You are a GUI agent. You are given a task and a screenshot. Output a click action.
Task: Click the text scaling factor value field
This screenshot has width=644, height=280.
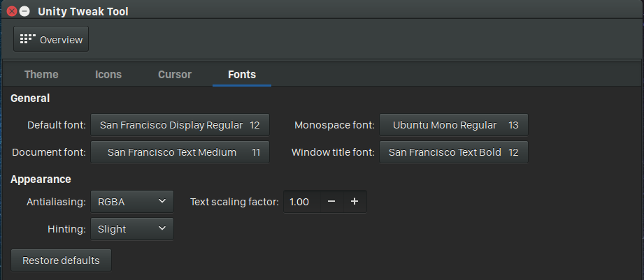coord(302,202)
